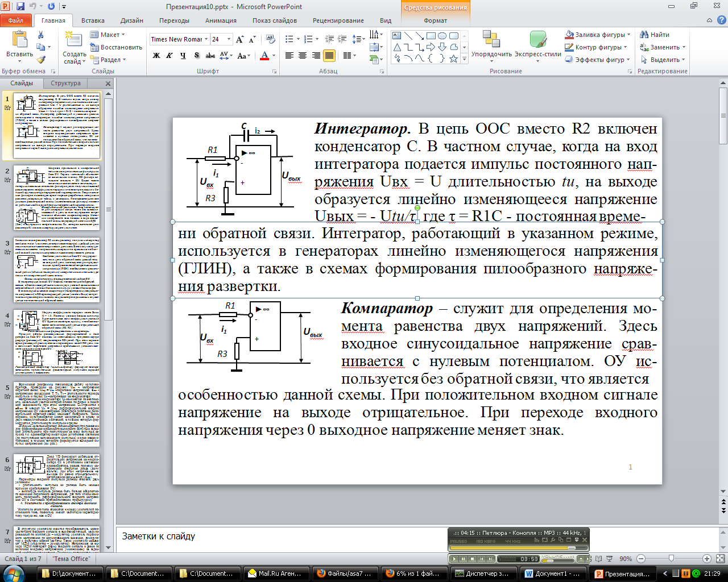This screenshot has width=728, height=582.
Task: Click the Save icon in quick access toolbar
Action: click(20, 6)
